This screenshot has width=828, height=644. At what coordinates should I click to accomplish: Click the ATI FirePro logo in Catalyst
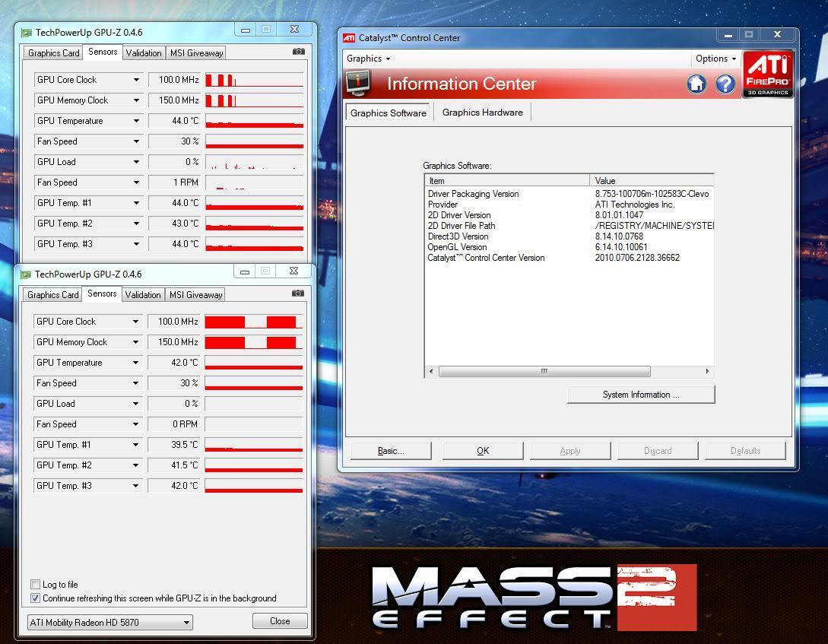[x=768, y=74]
